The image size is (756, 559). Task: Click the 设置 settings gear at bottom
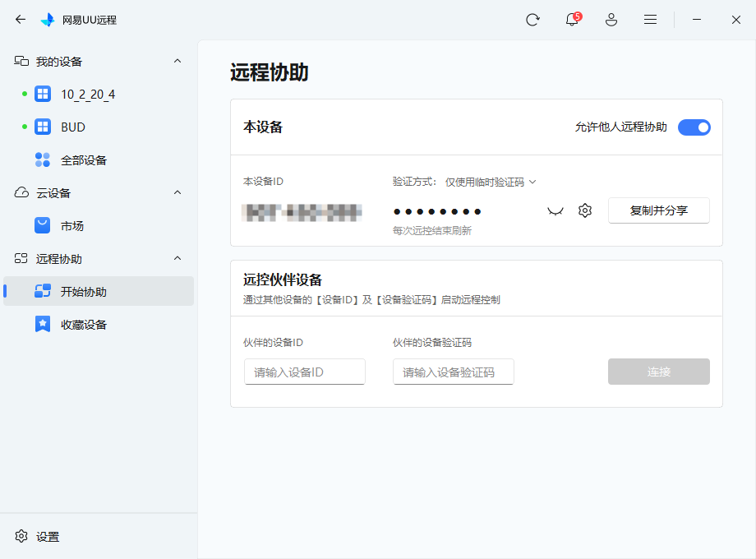[x=22, y=537]
